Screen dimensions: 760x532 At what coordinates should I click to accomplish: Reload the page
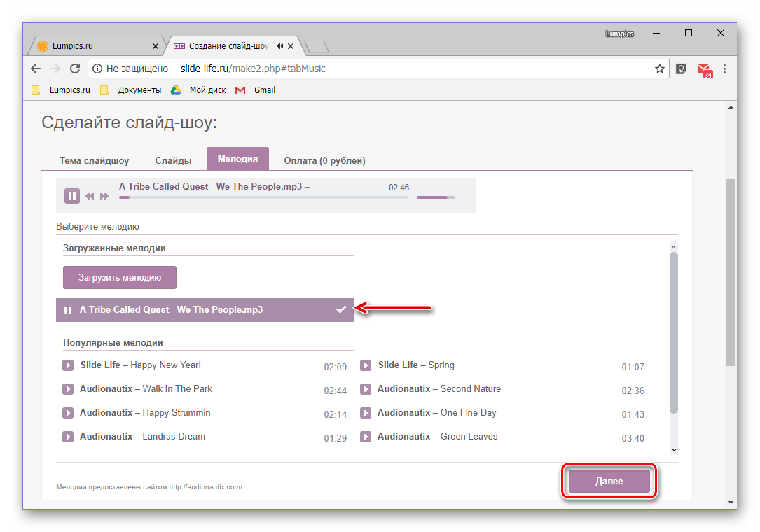click(75, 69)
